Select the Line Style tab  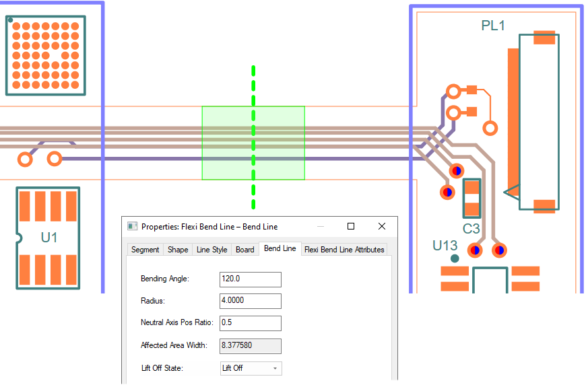click(x=211, y=250)
